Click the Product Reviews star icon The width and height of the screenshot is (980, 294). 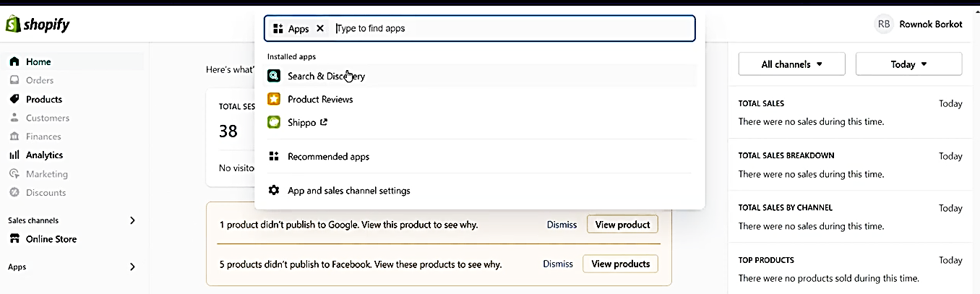click(274, 99)
